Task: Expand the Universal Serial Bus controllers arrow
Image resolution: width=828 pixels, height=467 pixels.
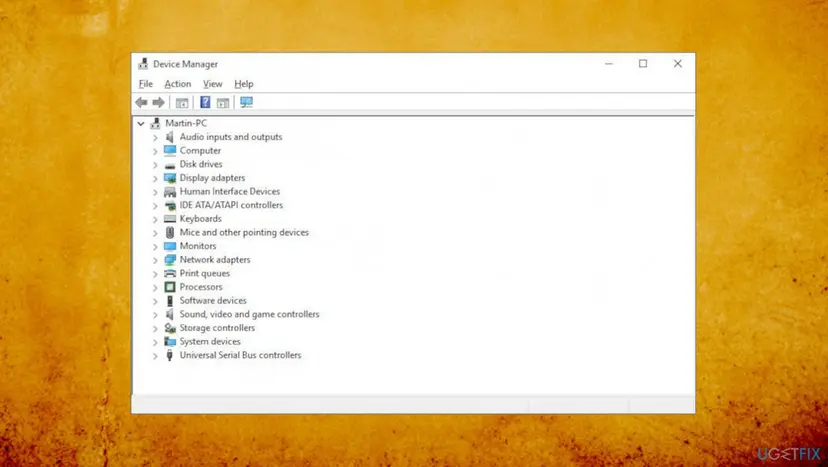Action: pos(155,356)
